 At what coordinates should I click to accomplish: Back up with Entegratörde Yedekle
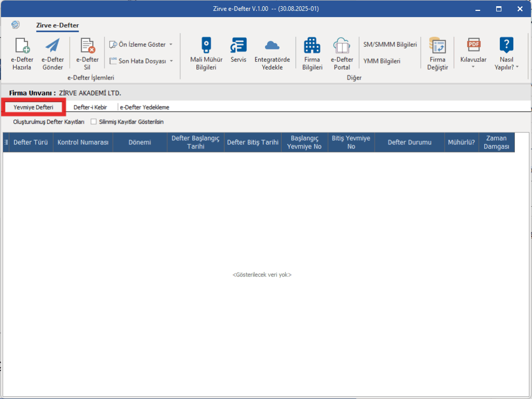(272, 54)
